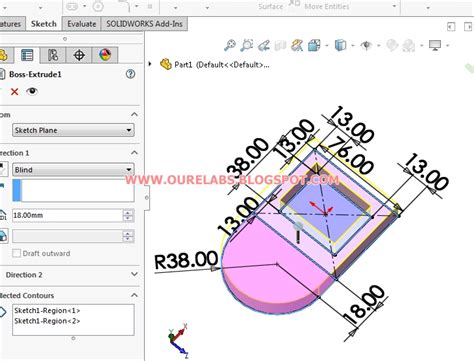The height and width of the screenshot is (361, 474).
Task: Click the left panel-collapse arrow at top right
Action: coord(451,27)
